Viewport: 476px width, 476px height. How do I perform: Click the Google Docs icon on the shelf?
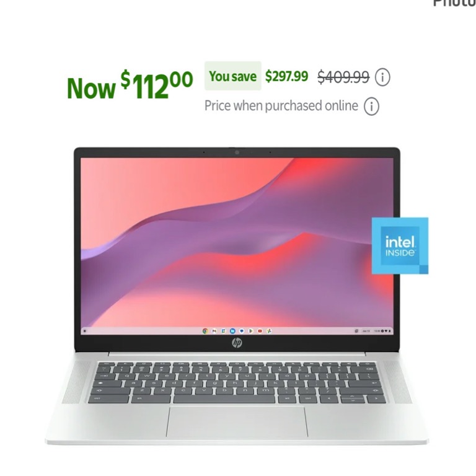pyautogui.click(x=223, y=331)
